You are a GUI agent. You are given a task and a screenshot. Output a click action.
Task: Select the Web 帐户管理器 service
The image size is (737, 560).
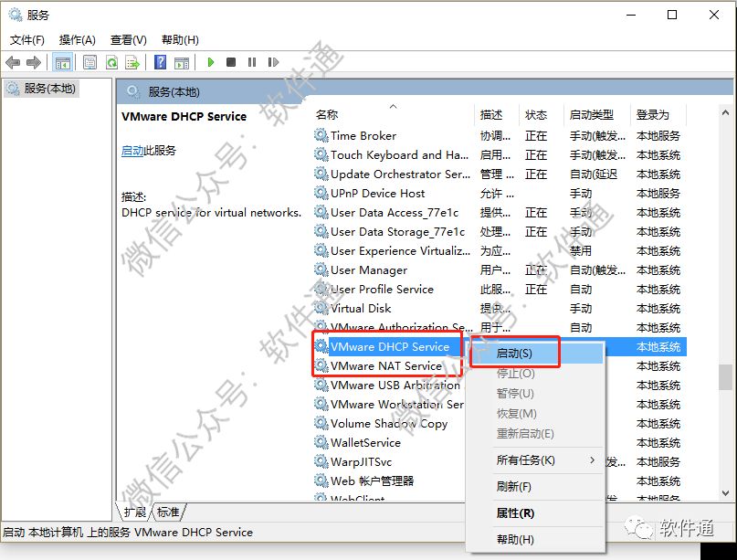tap(372, 481)
